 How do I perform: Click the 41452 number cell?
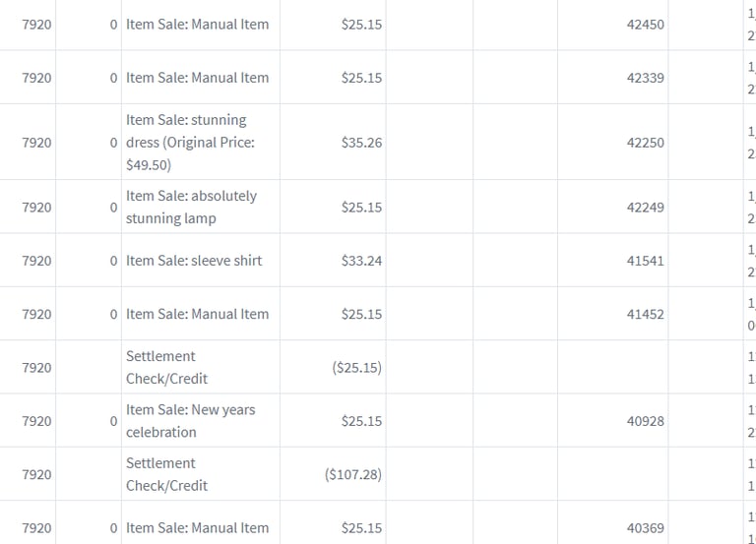click(645, 315)
